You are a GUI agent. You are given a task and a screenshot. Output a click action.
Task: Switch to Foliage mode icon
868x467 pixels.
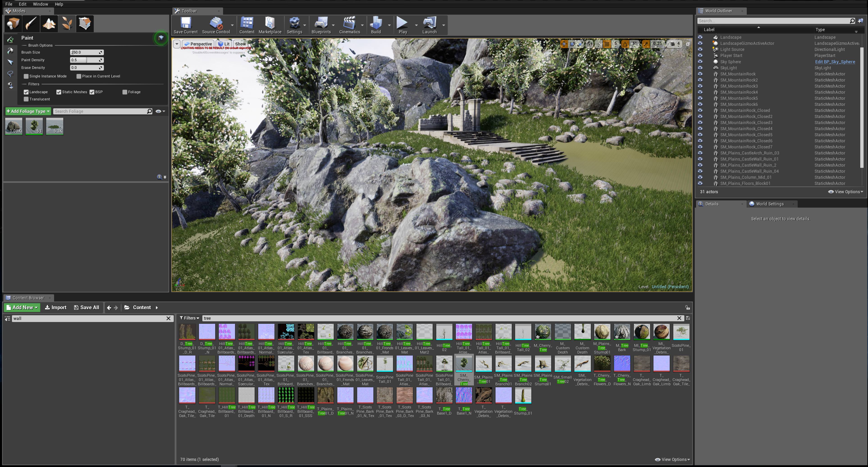(67, 24)
